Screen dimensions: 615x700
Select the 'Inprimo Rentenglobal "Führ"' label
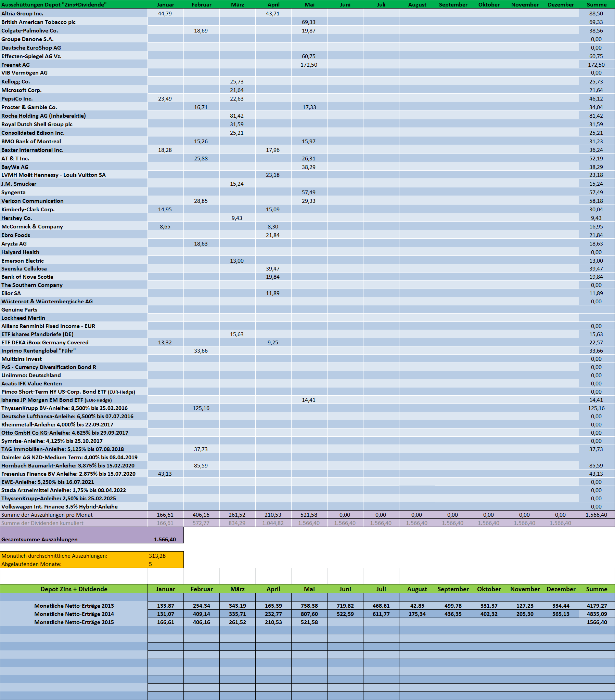38,352
